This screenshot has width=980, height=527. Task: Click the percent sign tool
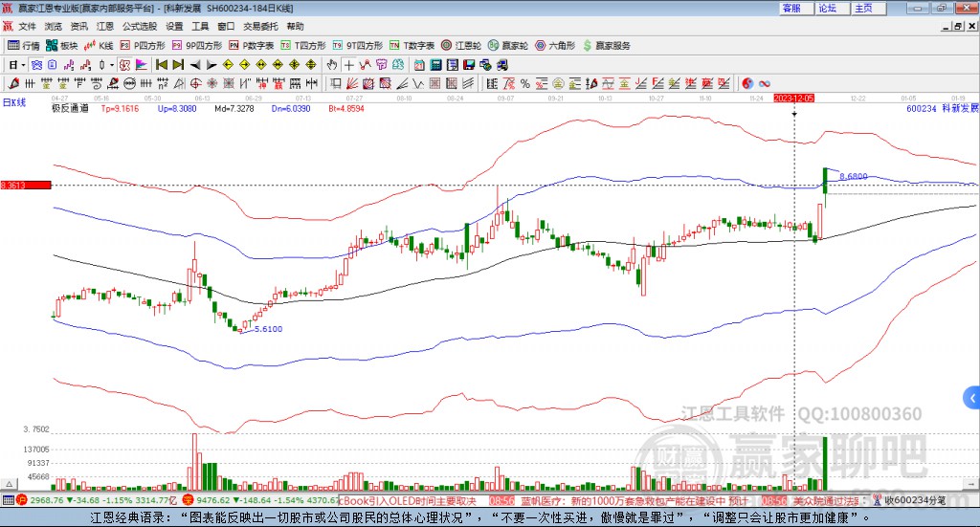coord(525,83)
